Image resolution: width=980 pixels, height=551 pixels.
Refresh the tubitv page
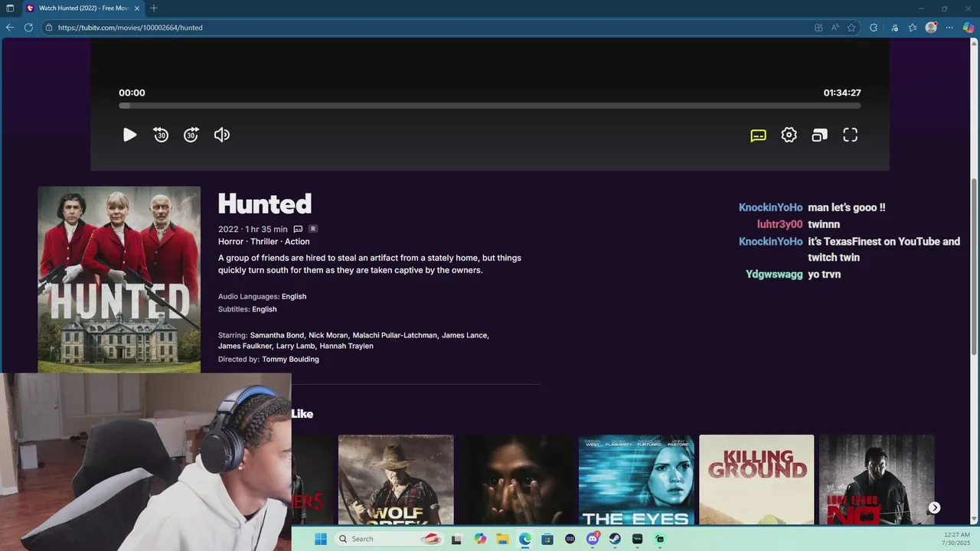point(28,28)
